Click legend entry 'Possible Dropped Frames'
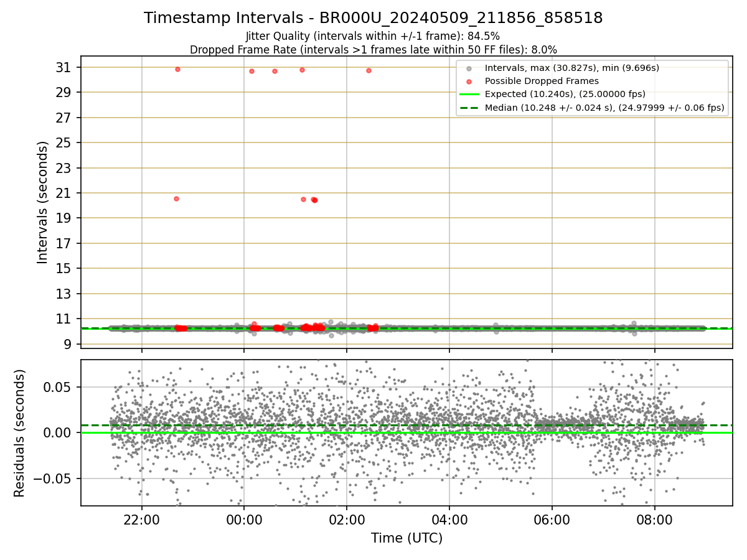747x560 pixels. pos(542,81)
